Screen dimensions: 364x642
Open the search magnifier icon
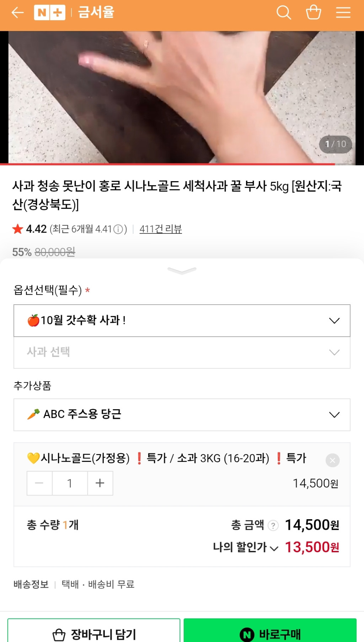284,13
